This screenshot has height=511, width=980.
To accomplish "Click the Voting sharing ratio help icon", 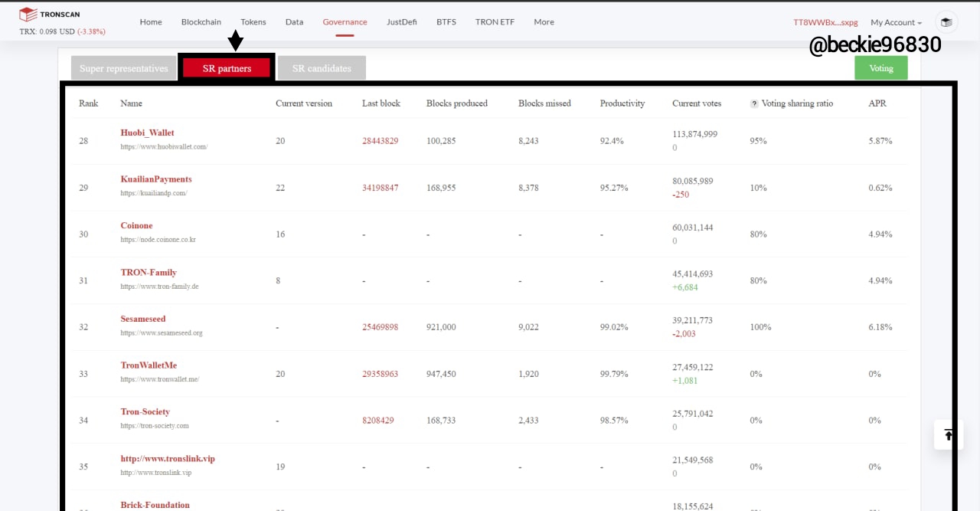I will pos(754,103).
